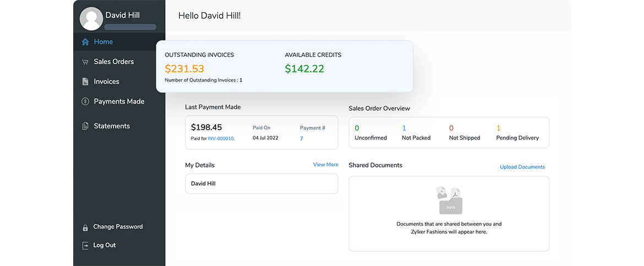This screenshot has height=266, width=644.
Task: Click the Invoices document icon
Action: (85, 82)
